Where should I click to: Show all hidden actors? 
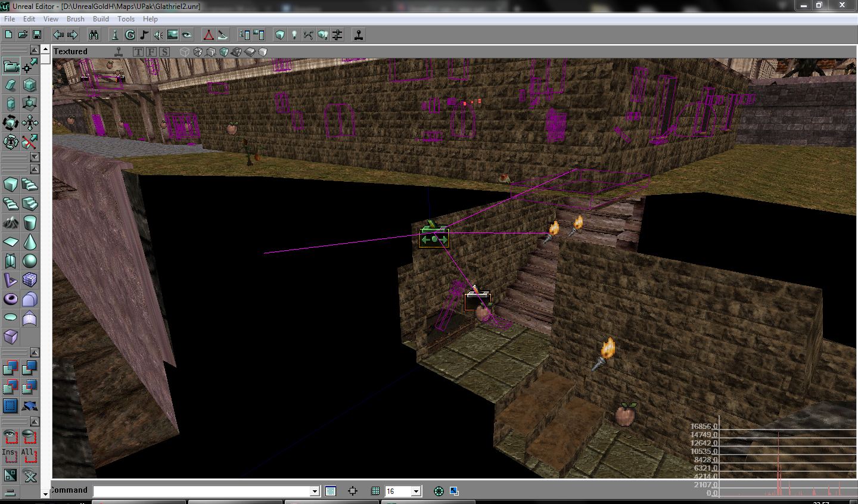(x=30, y=475)
